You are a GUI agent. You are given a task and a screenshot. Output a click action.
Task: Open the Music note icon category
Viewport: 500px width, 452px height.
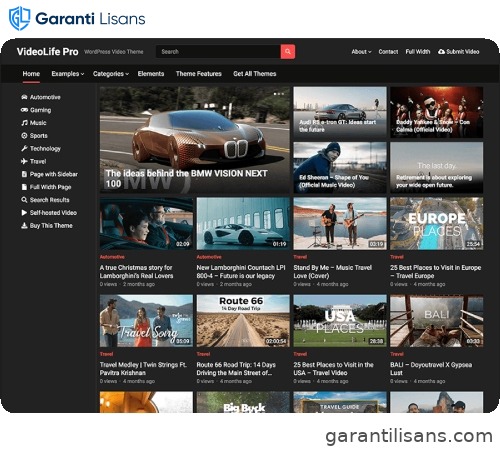tap(24, 123)
